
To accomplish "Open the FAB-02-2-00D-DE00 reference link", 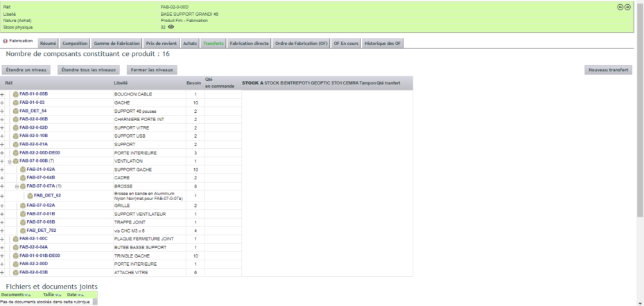I will [x=40, y=152].
